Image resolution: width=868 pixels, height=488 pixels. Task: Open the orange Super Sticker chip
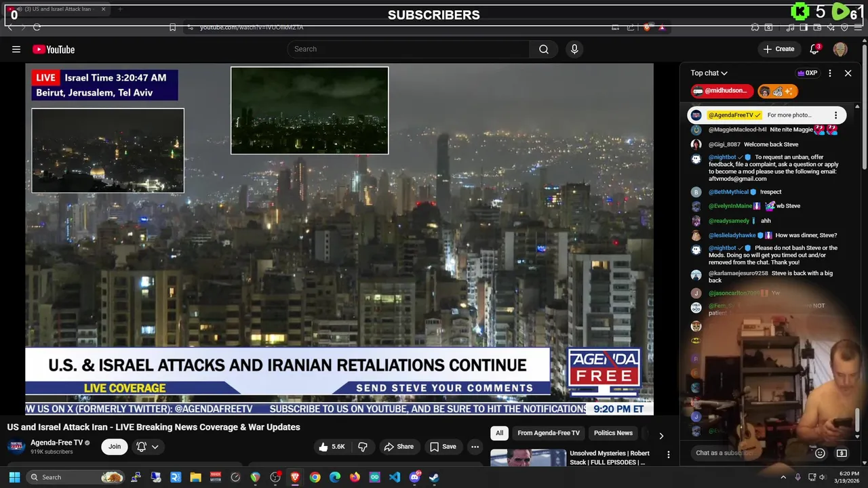point(777,91)
